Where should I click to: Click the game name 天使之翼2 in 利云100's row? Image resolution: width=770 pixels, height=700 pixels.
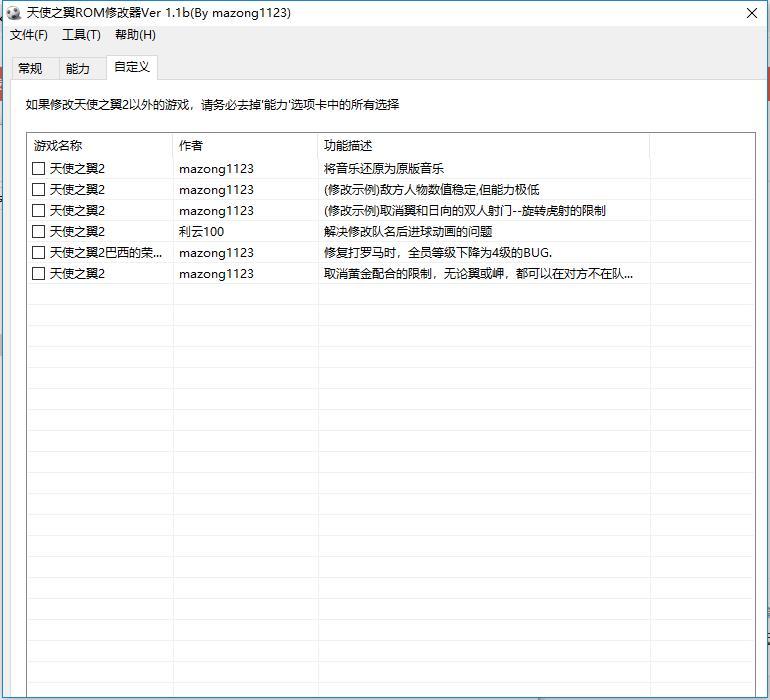tap(77, 231)
